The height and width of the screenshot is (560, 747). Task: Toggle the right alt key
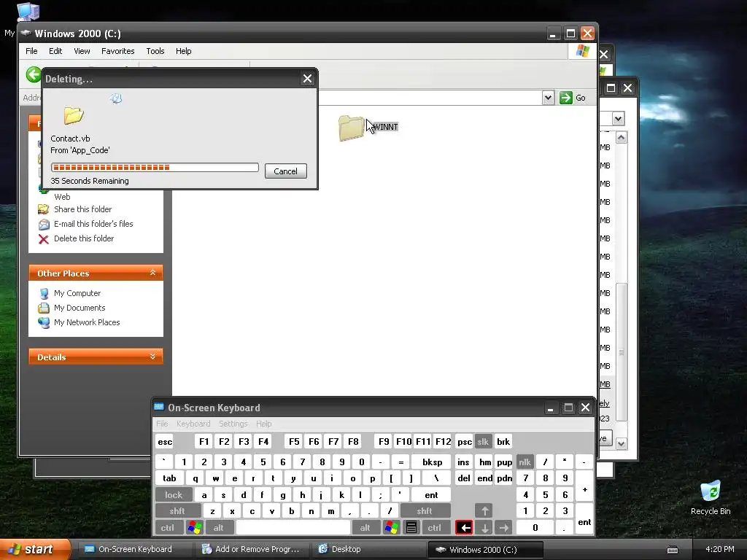[x=365, y=528]
